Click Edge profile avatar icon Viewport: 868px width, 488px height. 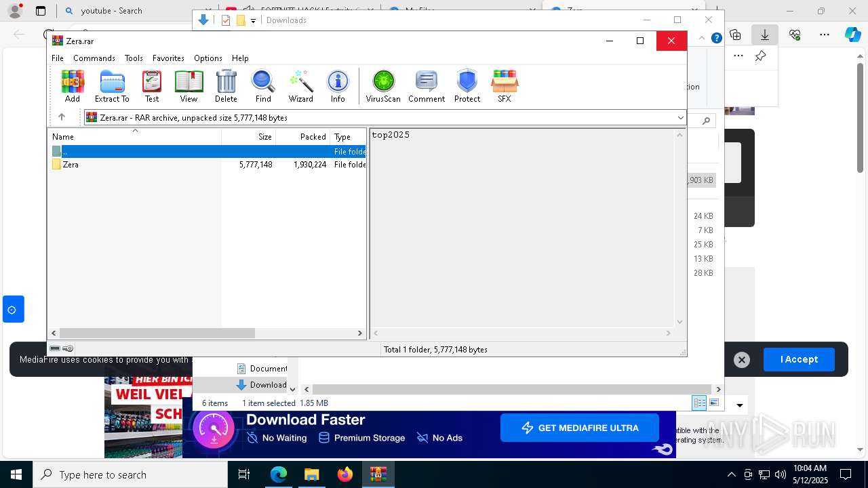14,11
